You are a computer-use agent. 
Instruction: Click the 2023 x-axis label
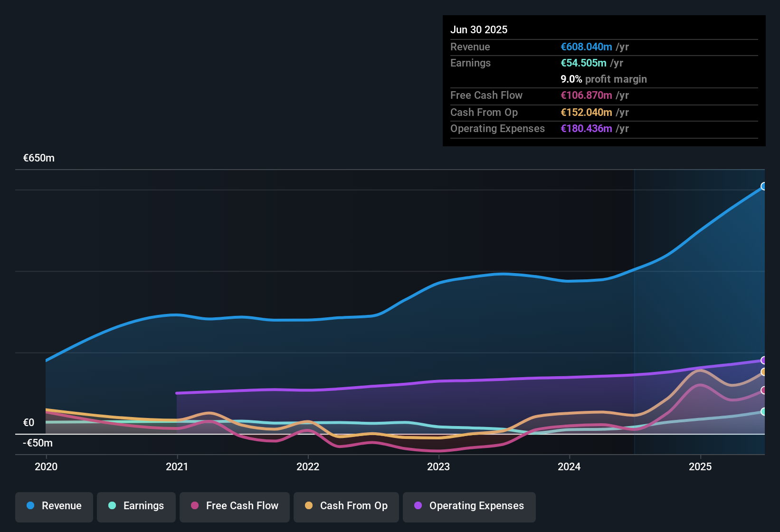pyautogui.click(x=438, y=467)
